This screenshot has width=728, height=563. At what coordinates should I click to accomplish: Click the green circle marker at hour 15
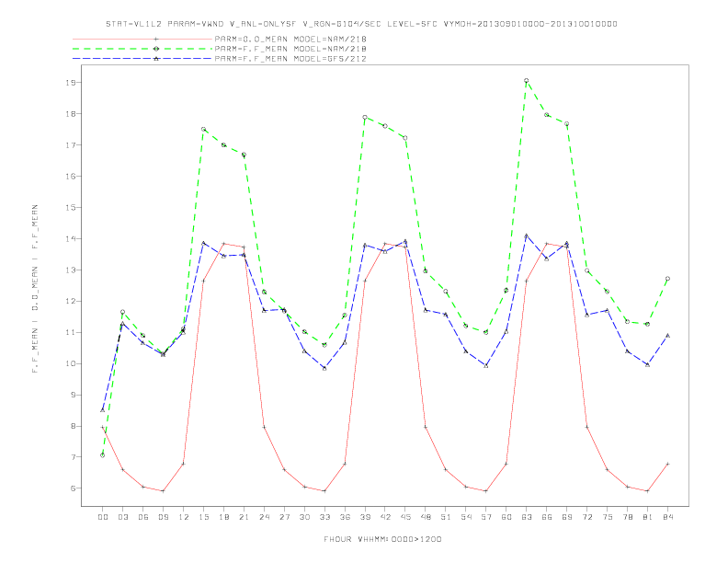point(203,129)
